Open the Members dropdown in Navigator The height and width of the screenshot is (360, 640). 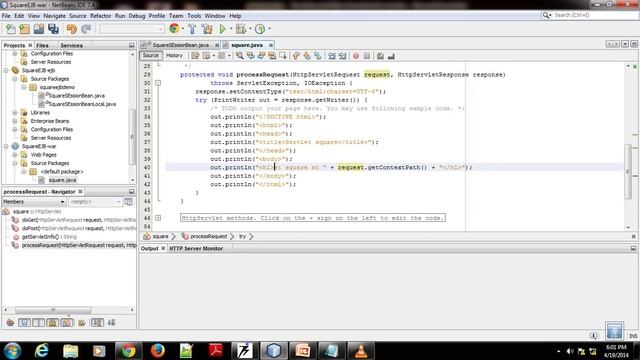(34, 202)
